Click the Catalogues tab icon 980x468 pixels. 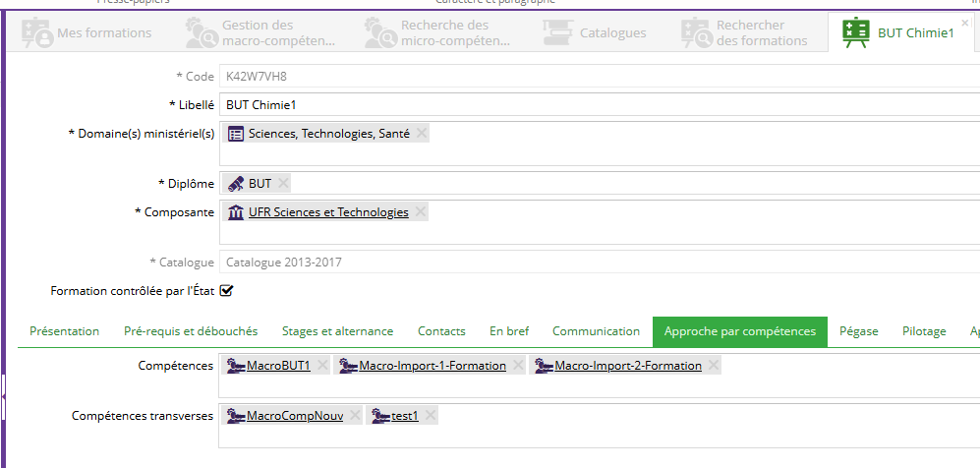557,32
